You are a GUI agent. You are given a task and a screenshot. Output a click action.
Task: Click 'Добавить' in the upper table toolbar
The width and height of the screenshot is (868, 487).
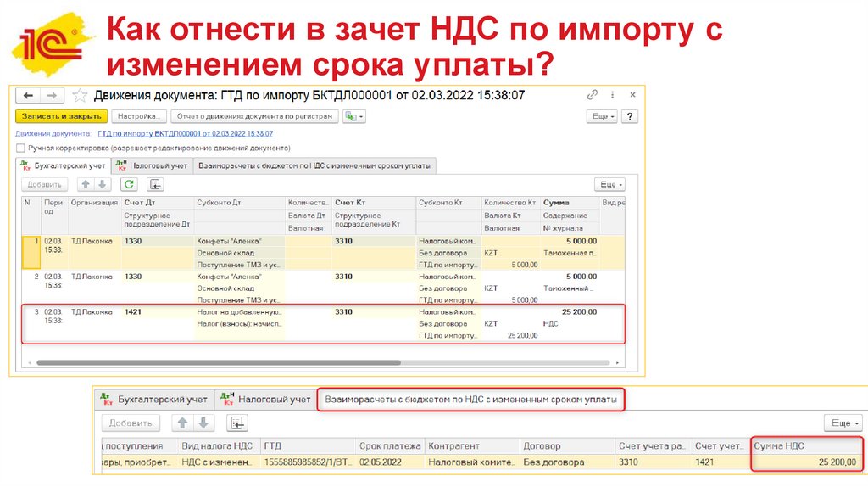click(44, 184)
